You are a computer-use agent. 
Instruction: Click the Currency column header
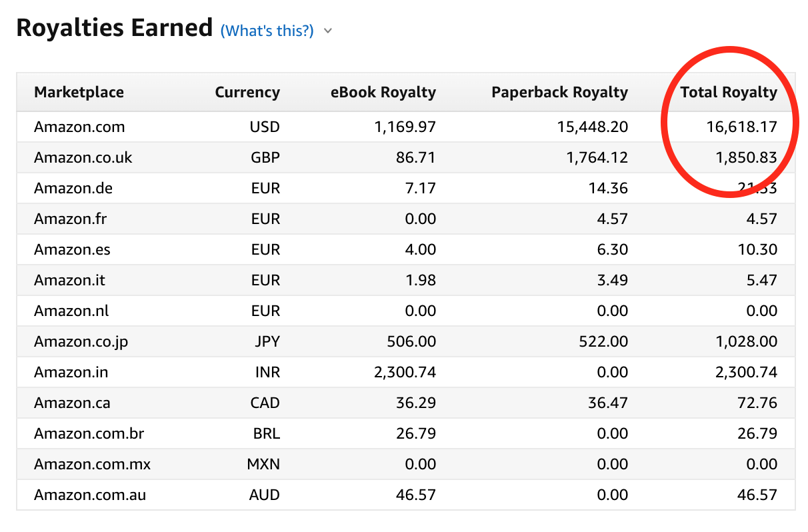coord(247,92)
